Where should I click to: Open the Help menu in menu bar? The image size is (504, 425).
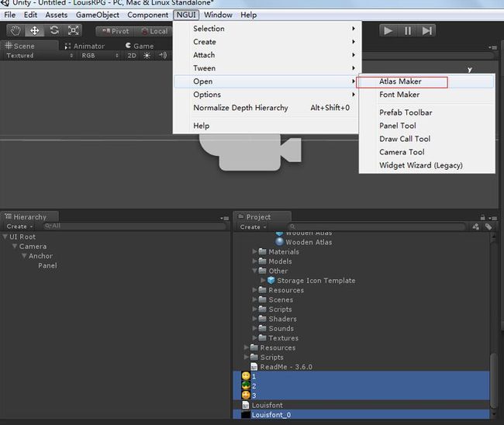(x=248, y=15)
